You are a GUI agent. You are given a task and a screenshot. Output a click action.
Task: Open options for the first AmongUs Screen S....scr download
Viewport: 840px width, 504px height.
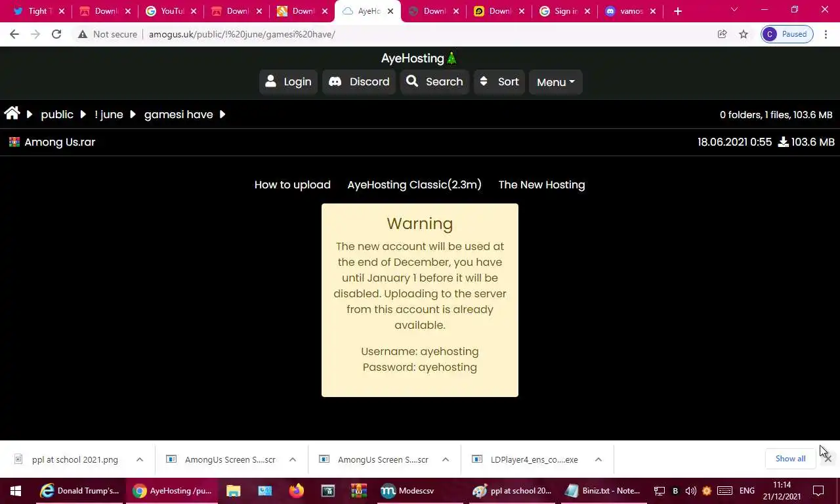(x=293, y=459)
